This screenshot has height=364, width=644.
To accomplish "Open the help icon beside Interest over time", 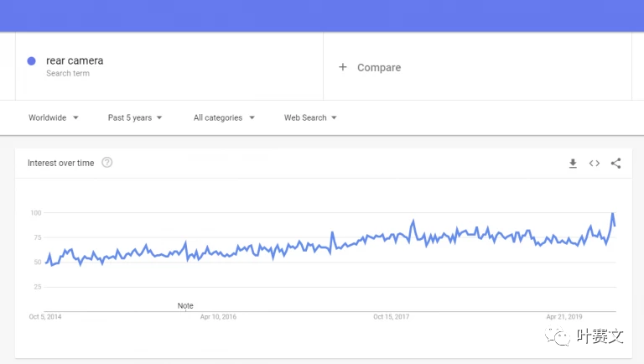I will [106, 163].
